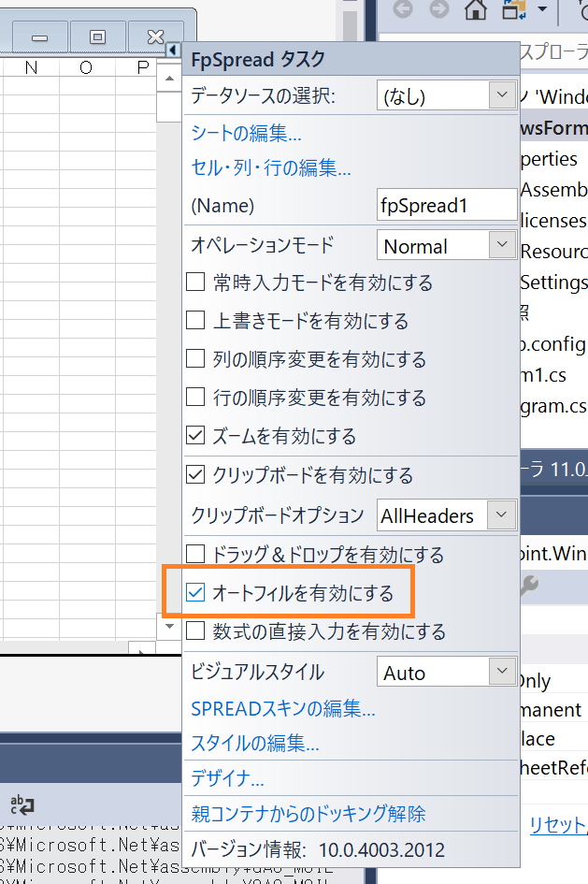
Task: Open オペレーションモード Normal dropdown
Action: tap(502, 245)
